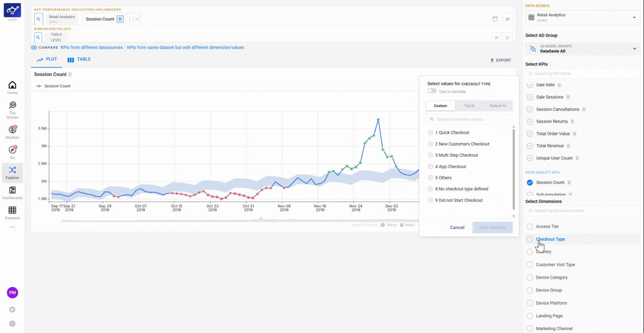
Task: Select the Explorer sidebar icon
Action: coord(12,173)
